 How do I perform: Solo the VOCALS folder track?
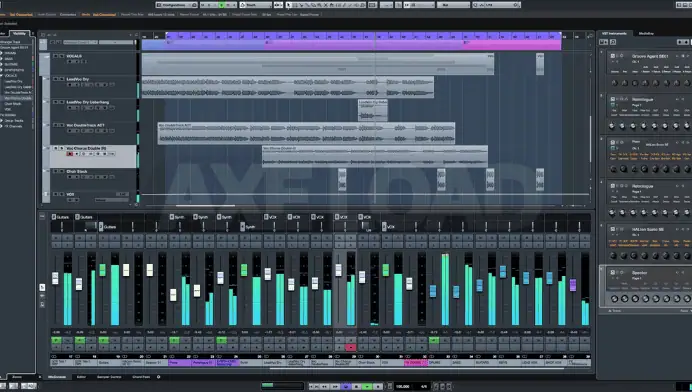click(62, 56)
